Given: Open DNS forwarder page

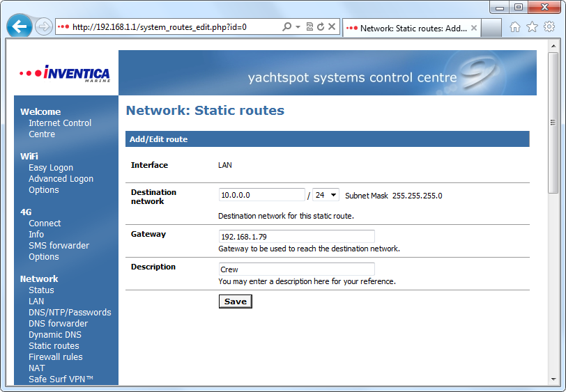Looking at the screenshot, I should click(58, 324).
